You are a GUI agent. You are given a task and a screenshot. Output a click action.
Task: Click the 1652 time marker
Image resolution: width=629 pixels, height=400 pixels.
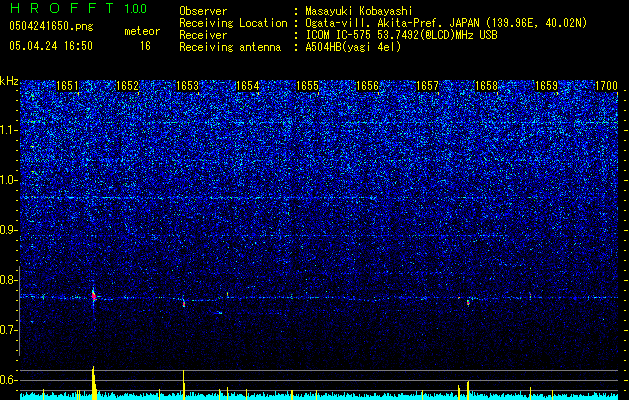(127, 86)
